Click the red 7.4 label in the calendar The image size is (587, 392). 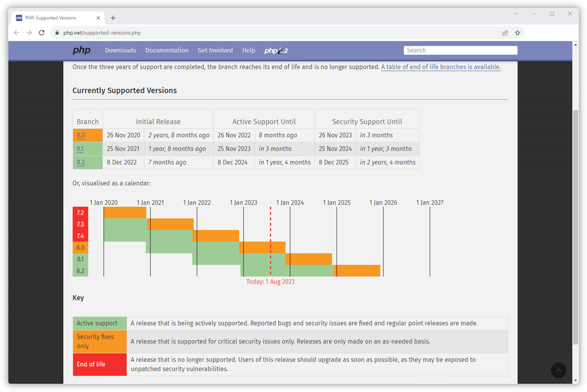tap(80, 236)
